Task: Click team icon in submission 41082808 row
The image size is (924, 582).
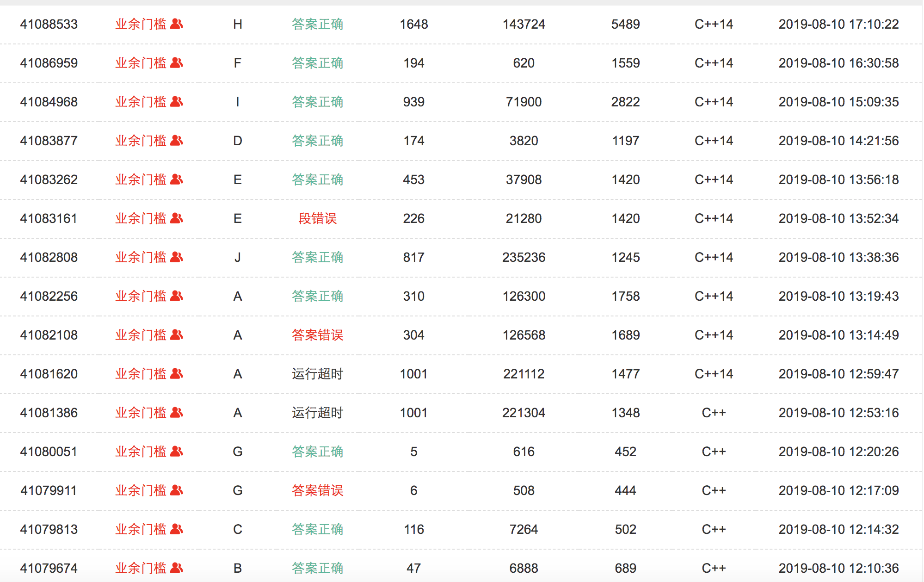Action: point(177,257)
